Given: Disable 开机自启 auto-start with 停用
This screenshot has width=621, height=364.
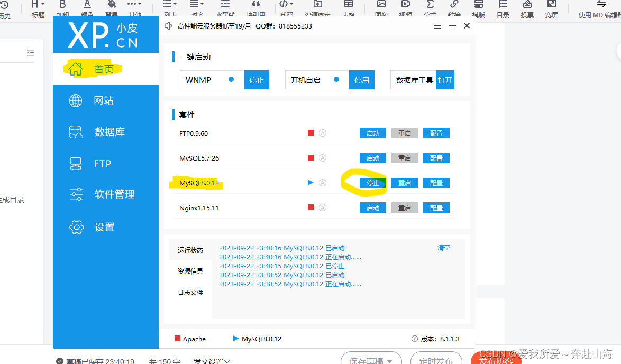Looking at the screenshot, I should [x=362, y=80].
